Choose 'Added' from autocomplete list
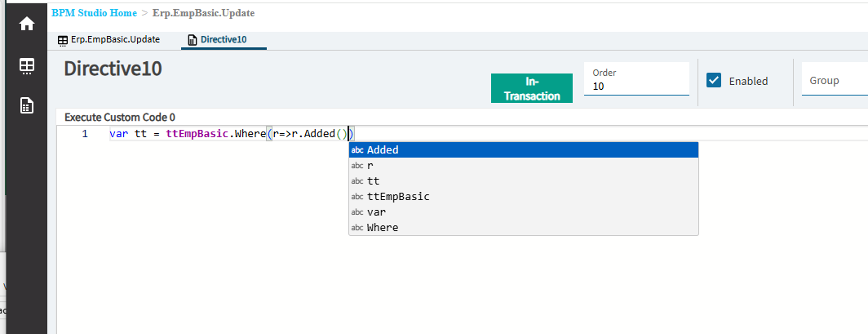This screenshot has height=334, width=868. [524, 150]
